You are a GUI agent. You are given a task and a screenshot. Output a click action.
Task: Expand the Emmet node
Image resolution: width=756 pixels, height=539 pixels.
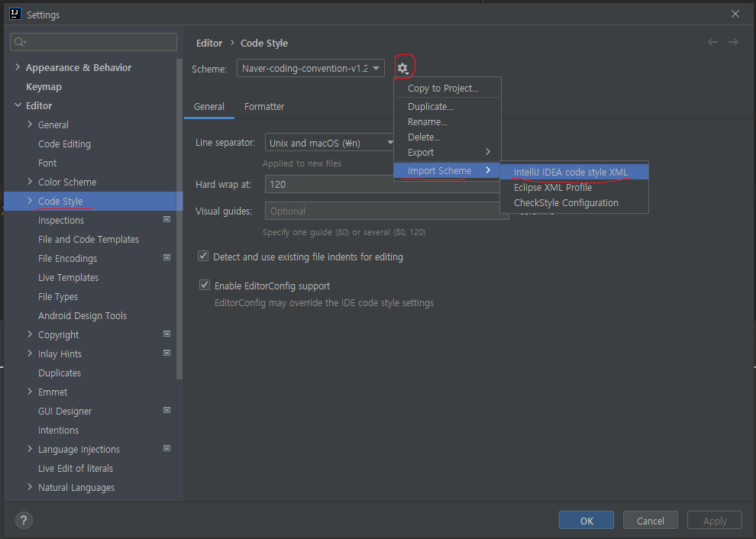click(x=30, y=392)
